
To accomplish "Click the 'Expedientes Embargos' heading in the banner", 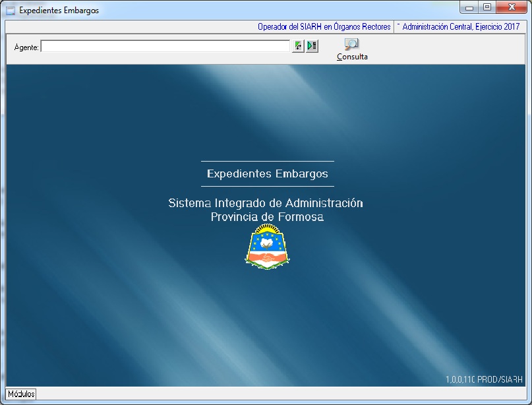I will [x=268, y=174].
